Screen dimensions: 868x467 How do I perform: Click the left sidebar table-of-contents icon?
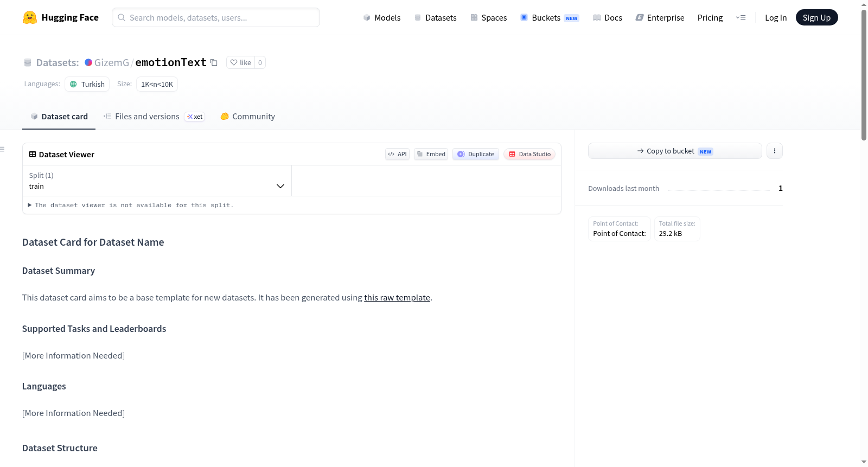click(x=3, y=149)
